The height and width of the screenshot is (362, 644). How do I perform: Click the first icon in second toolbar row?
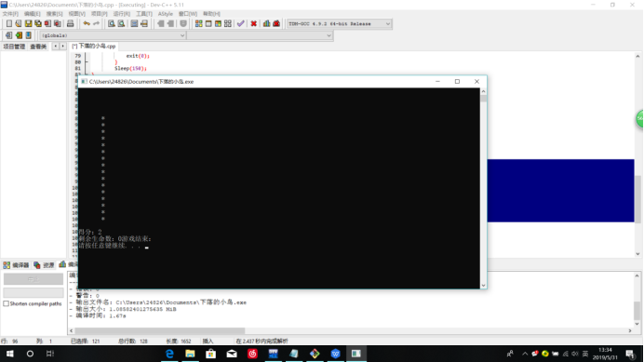[8, 35]
